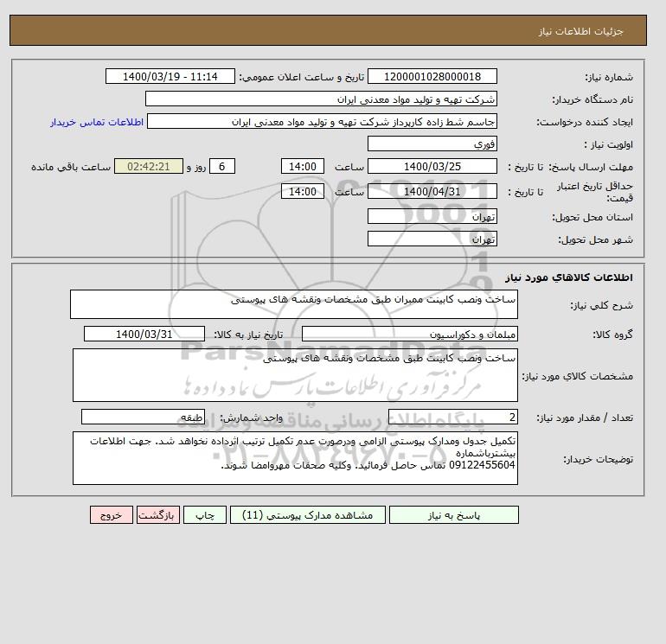Click the شماره نیاز label
The height and width of the screenshot is (644, 666).
point(609,77)
